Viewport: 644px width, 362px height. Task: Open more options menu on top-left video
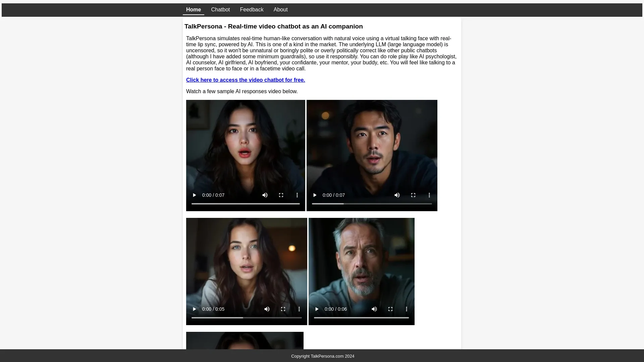297,195
